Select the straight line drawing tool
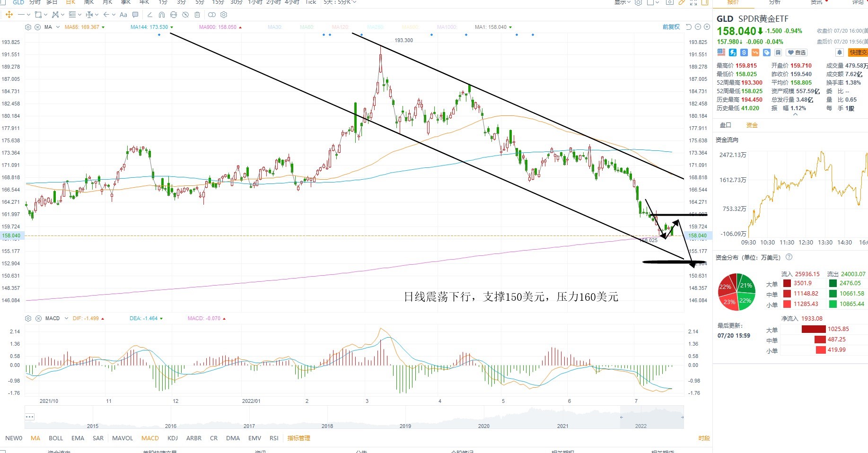 [21, 15]
